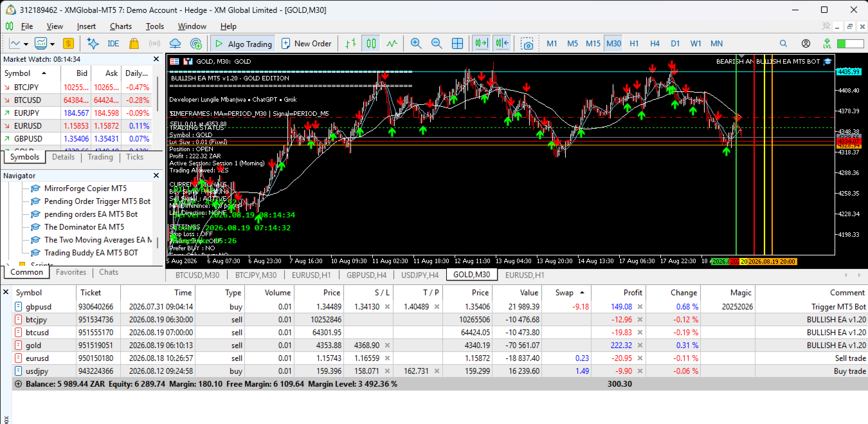
Task: Open the user account profile icon
Action: coord(806,44)
